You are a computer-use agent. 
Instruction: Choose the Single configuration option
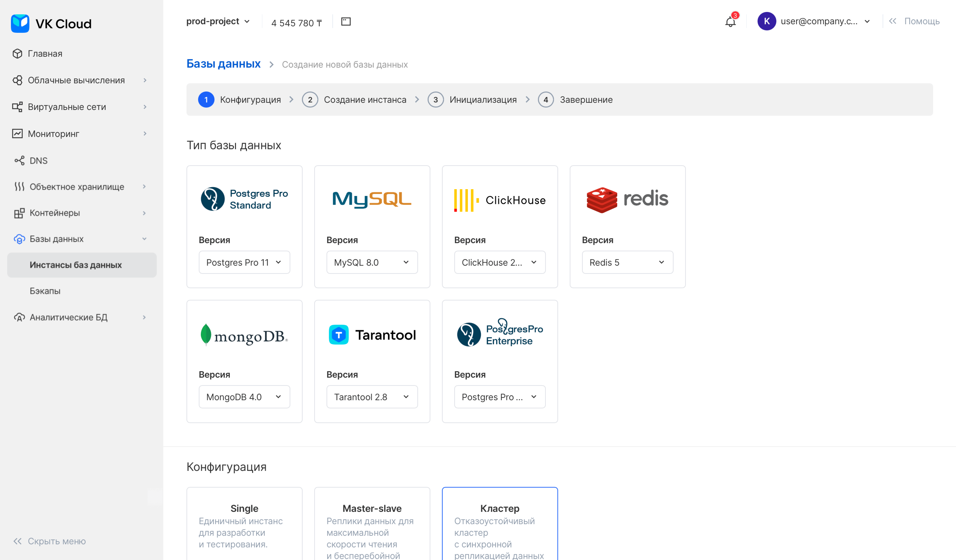(244, 524)
